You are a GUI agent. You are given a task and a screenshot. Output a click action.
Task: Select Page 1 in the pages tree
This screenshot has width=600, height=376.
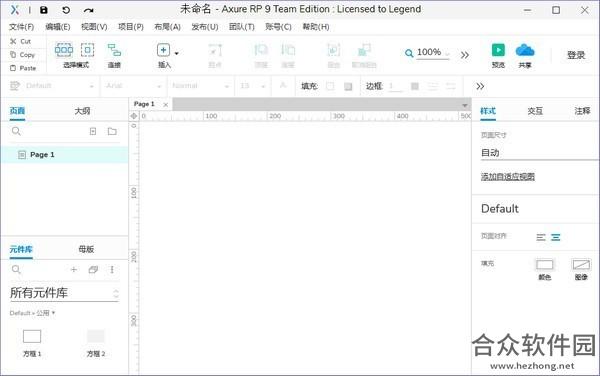point(64,155)
